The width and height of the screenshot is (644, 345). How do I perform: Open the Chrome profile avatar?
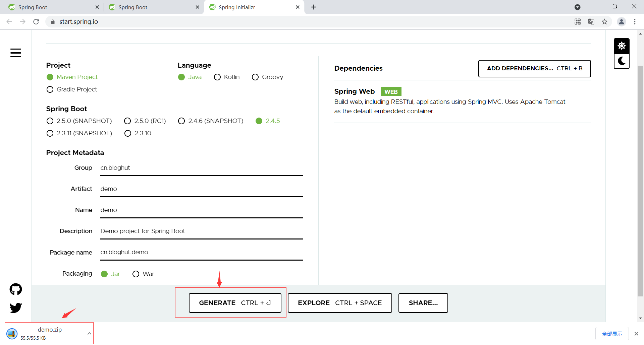click(x=621, y=22)
